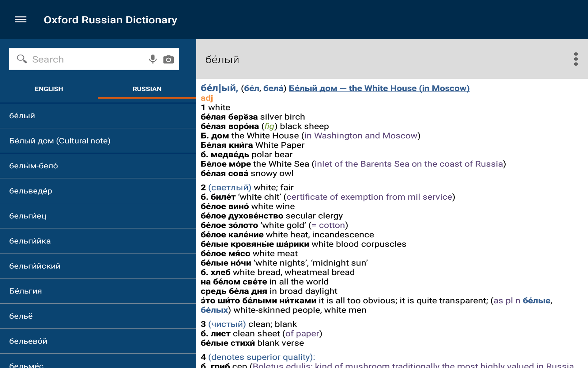Click the Oxford Russian Dictionary title
Viewport: 588px width, 368px height.
click(x=111, y=20)
